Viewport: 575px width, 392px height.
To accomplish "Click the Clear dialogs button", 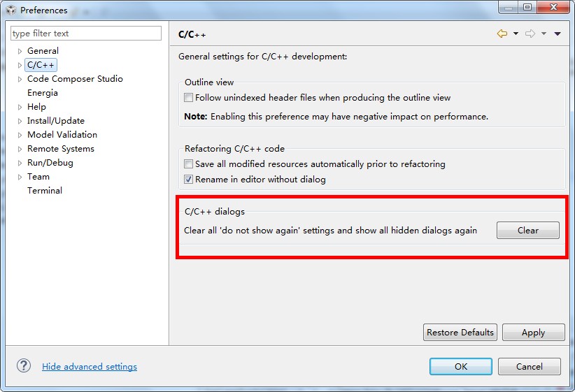I will pyautogui.click(x=528, y=230).
